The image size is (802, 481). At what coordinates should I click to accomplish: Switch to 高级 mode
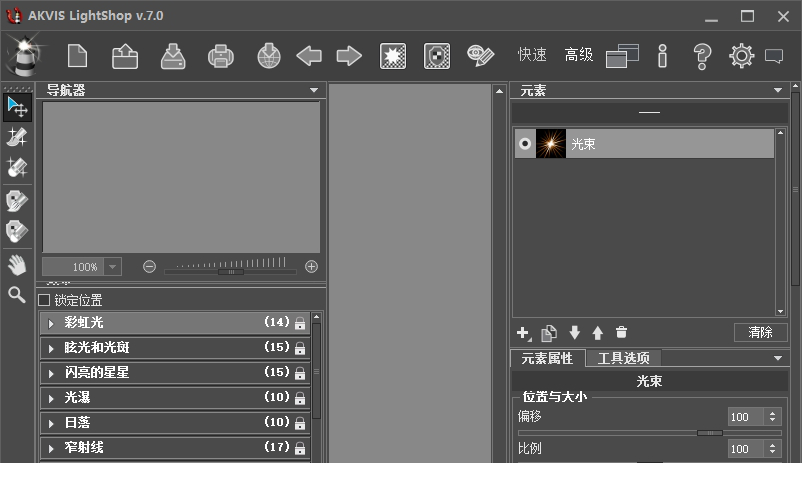pyautogui.click(x=579, y=55)
